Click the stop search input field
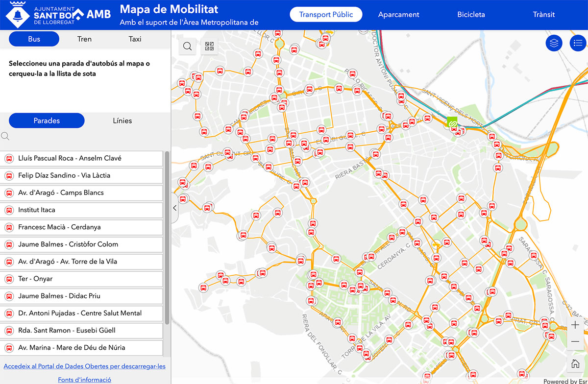Image resolution: width=588 pixels, height=384 pixels. point(86,136)
